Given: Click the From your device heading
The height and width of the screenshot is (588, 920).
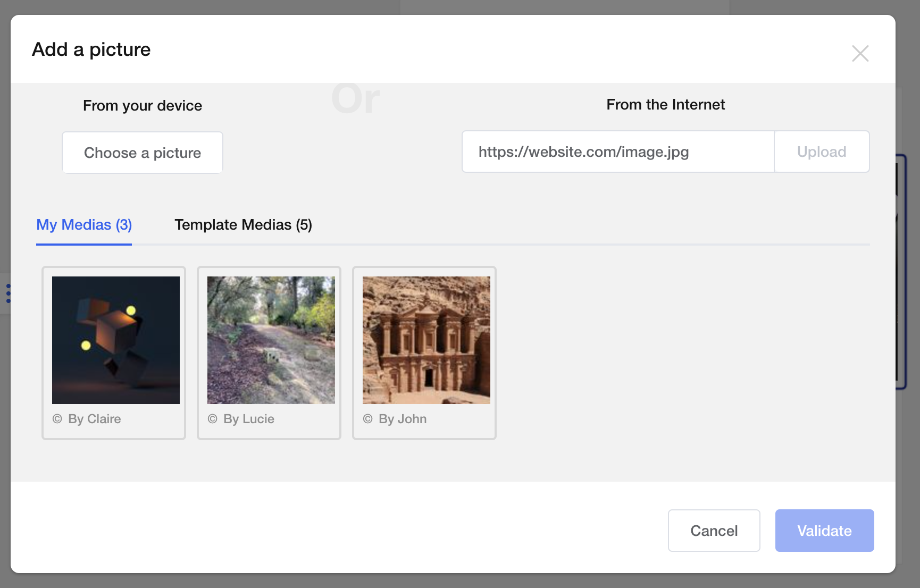Looking at the screenshot, I should 143,106.
